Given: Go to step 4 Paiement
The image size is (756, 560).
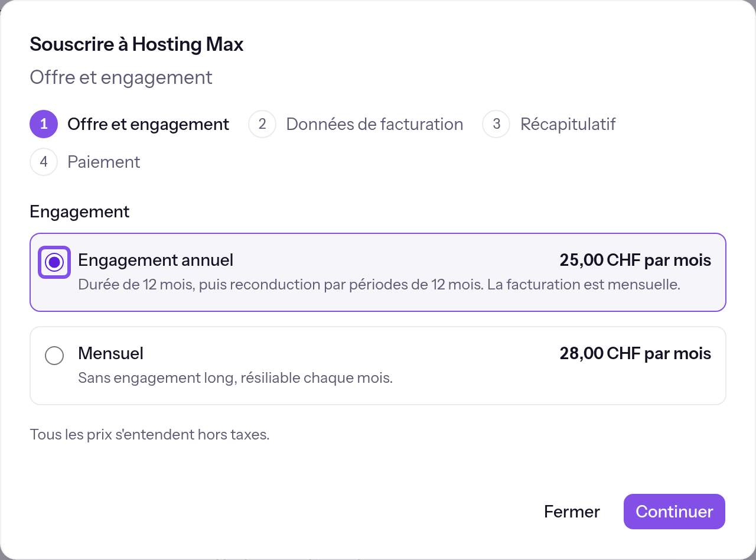Looking at the screenshot, I should [x=85, y=162].
